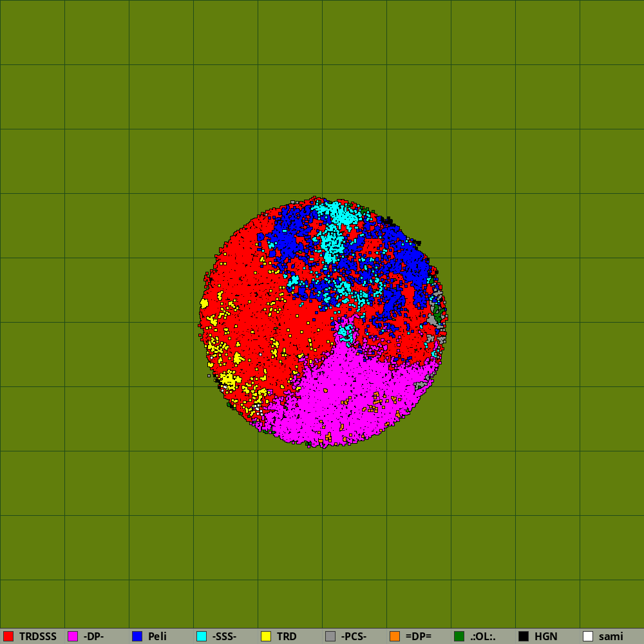Screen dimensions: 644x644
Task: Click the orange =DP= legend swatch
Action: coord(395,636)
